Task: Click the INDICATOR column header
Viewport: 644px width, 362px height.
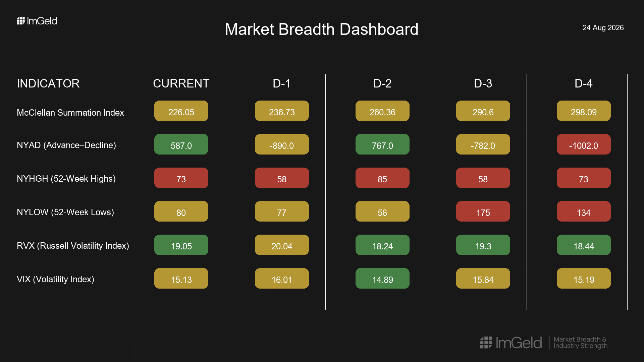Action: 48,83
